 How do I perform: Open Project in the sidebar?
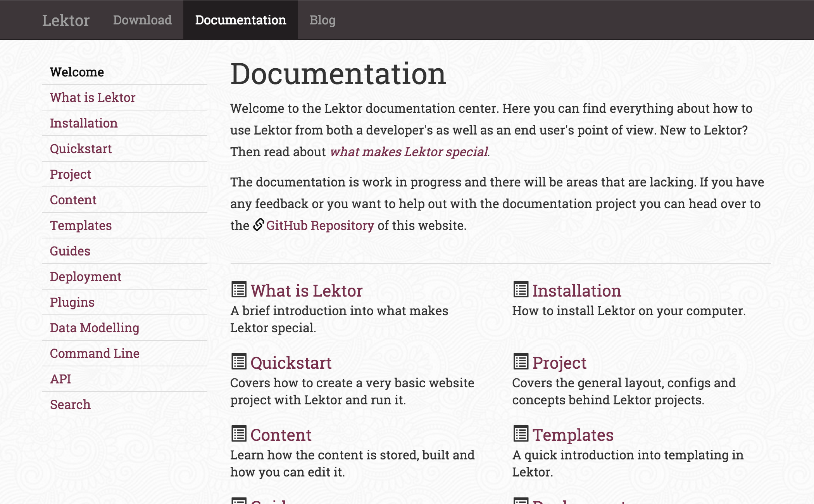pyautogui.click(x=125, y=174)
